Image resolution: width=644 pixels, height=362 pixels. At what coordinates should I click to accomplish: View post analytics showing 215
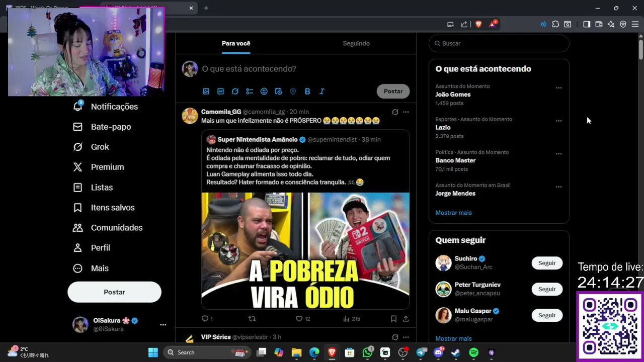coord(351,319)
